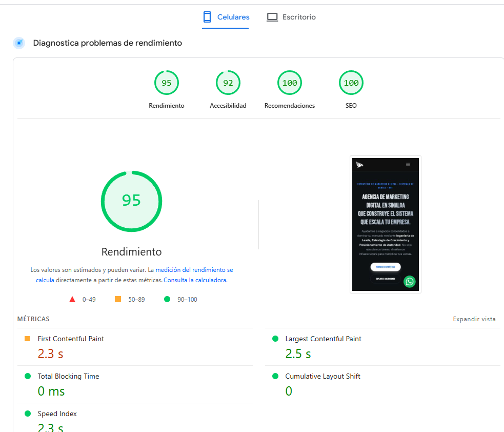Click the '0 ms' value

click(51, 391)
